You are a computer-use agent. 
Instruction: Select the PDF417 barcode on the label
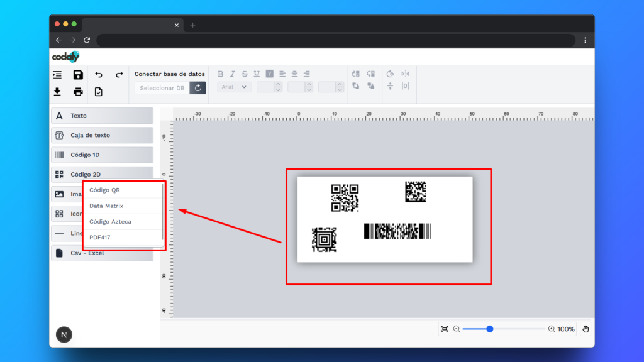pyautogui.click(x=397, y=231)
